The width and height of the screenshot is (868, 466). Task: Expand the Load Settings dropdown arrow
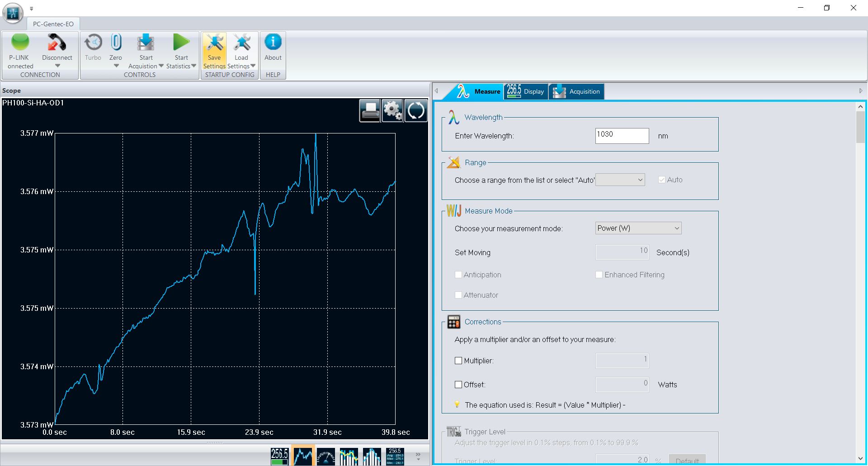point(253,66)
